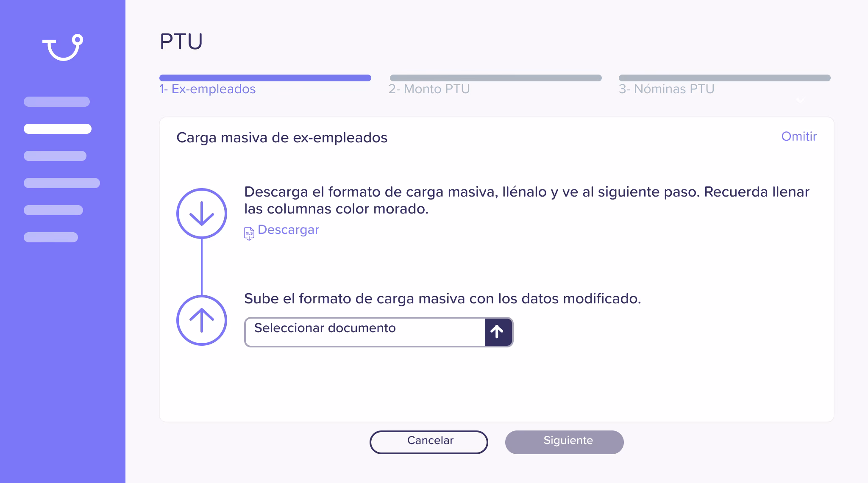Select the 3- Nóminas PTU step
868x483 pixels.
[x=667, y=89]
